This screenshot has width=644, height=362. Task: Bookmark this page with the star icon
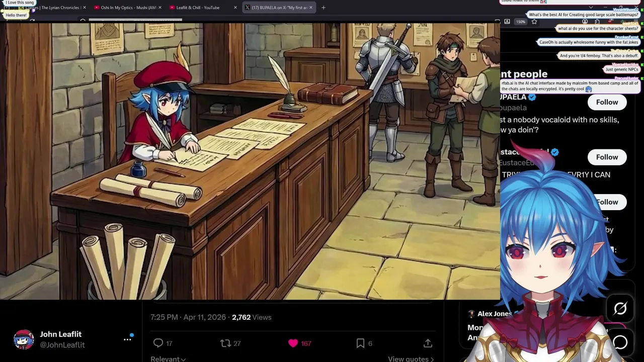point(534,22)
